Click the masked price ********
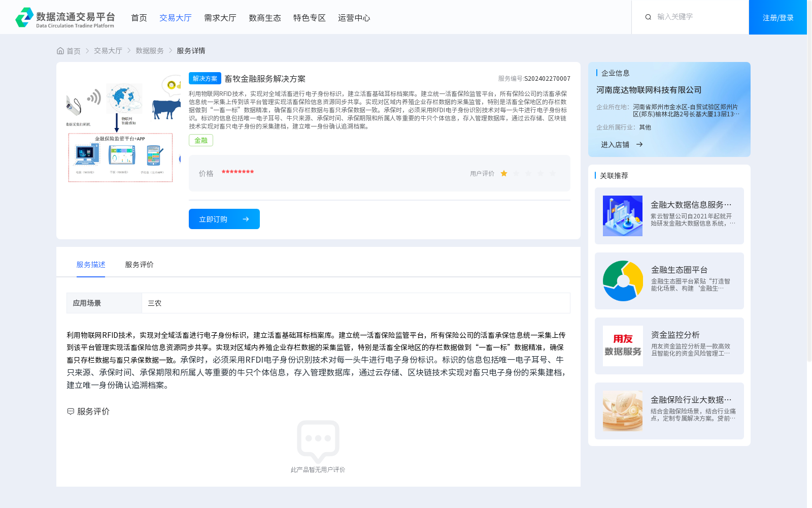Screen dimensions: 812x508 tap(238, 173)
